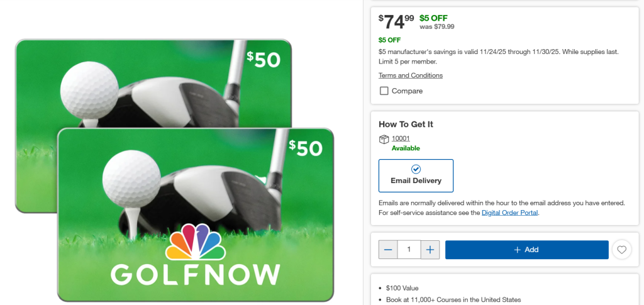This screenshot has height=305, width=644.
Task: Click the green $5 OFF label beside price
Action: tap(433, 18)
